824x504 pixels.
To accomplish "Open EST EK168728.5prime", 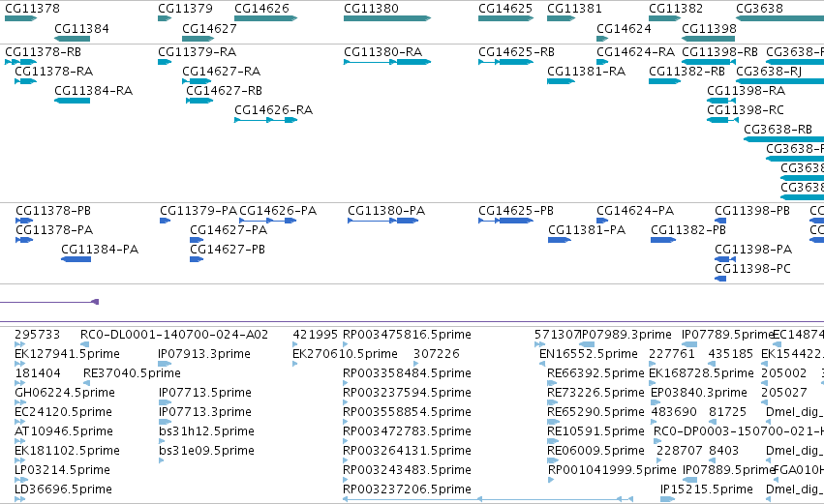I will tap(702, 373).
